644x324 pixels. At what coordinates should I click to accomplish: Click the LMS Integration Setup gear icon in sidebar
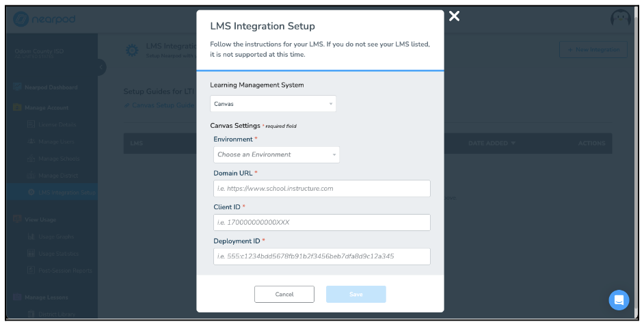click(31, 193)
